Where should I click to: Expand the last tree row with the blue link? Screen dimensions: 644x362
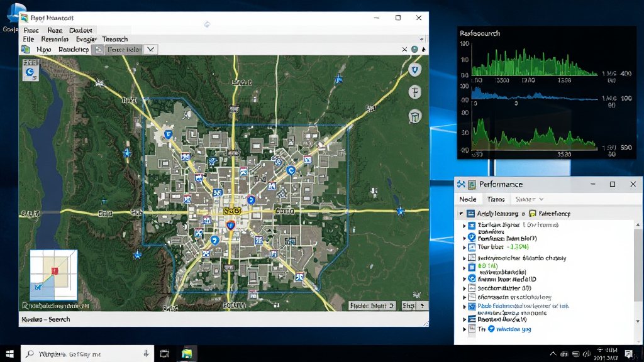click(465, 329)
